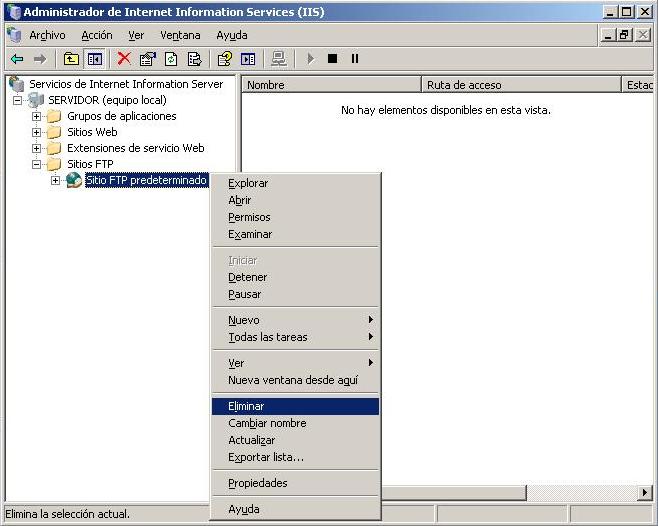Expand the Grupos de aplicaciones node
This screenshot has height=526, width=658.
(37, 116)
